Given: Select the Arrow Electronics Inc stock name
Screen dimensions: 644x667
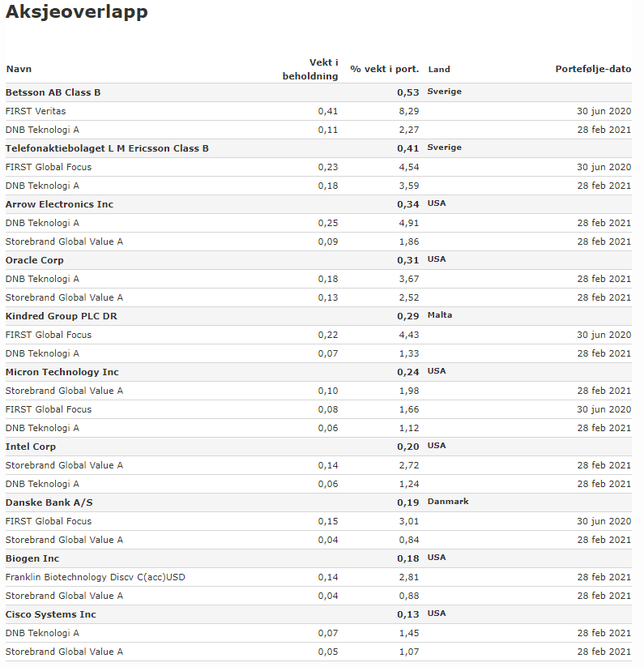Looking at the screenshot, I should 59,204.
